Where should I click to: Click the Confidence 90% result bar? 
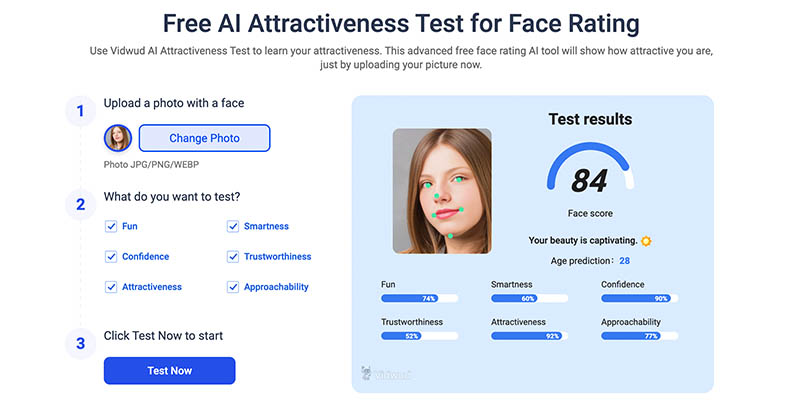click(639, 298)
